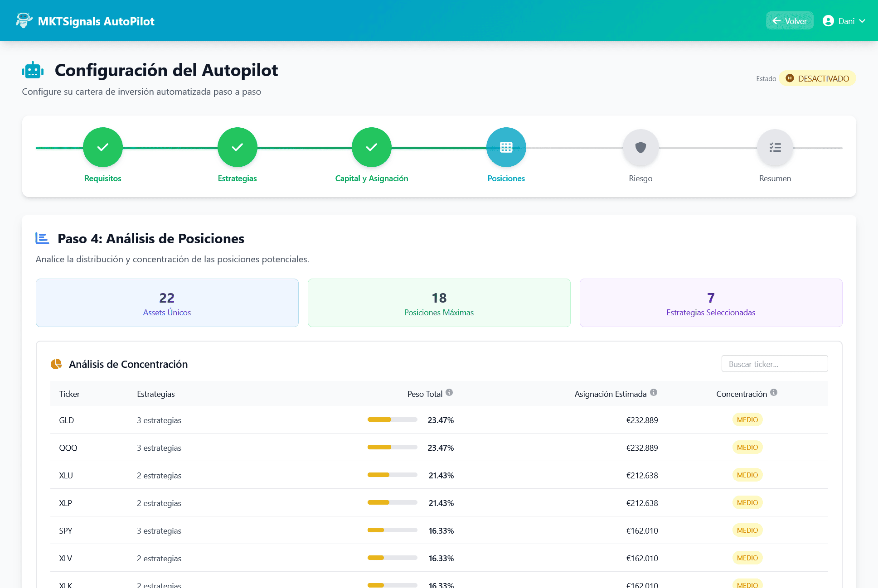878x588 pixels.
Task: Click the Estrategias Seleccionadas summary card
Action: 711,303
